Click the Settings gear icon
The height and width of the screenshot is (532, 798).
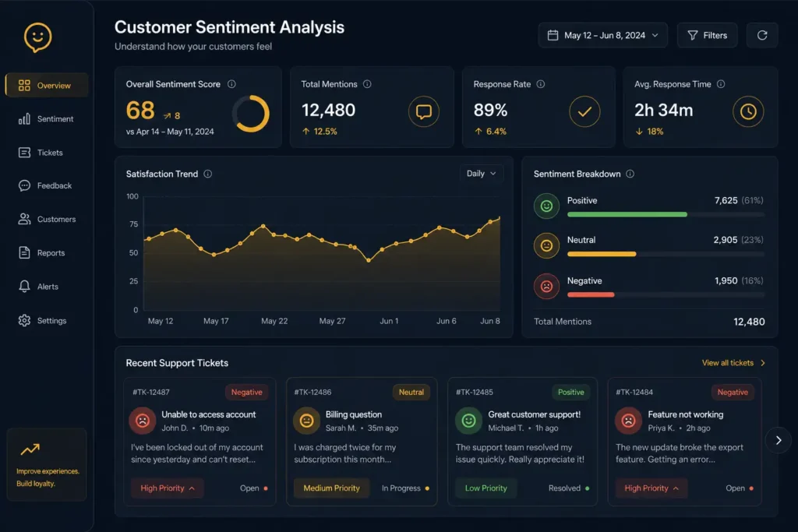tap(24, 320)
